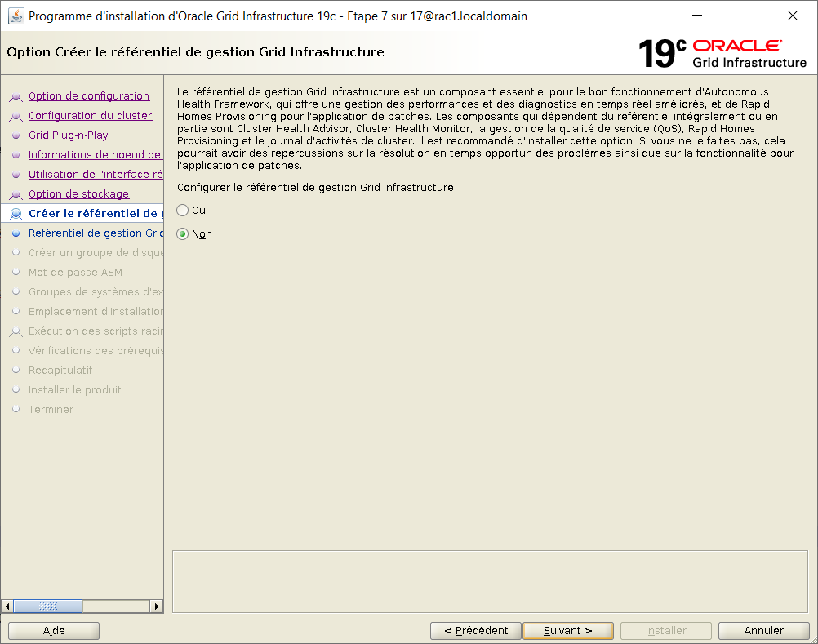Go back with the Précédent button
Image resolution: width=818 pixels, height=644 pixels.
pos(476,630)
